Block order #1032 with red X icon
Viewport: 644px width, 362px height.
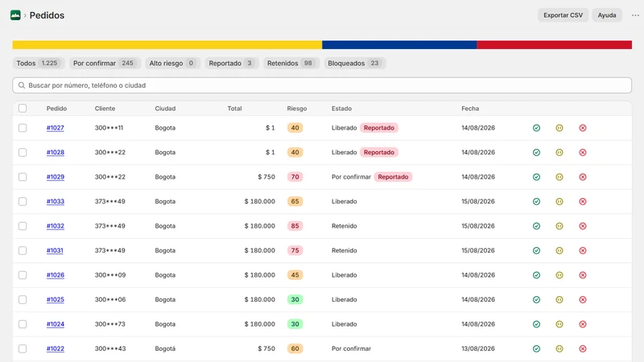[x=583, y=226]
